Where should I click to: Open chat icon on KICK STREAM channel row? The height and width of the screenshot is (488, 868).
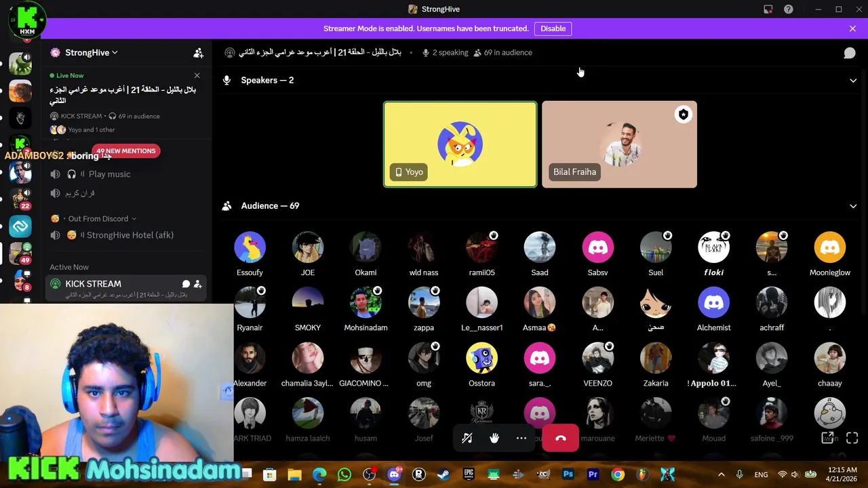186,284
